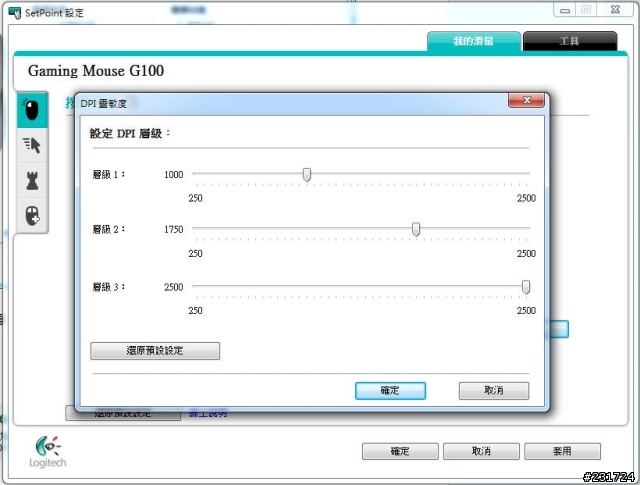This screenshot has height=485, width=640.
Task: Open pointer movement settings icon in sidebar
Action: coord(32,145)
